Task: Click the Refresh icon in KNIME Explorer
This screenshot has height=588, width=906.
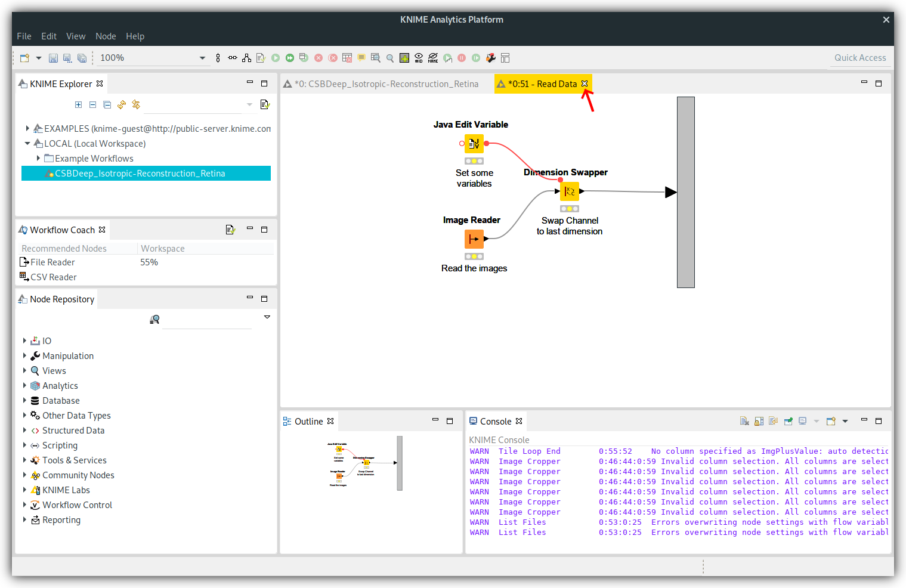Action: coord(122,105)
